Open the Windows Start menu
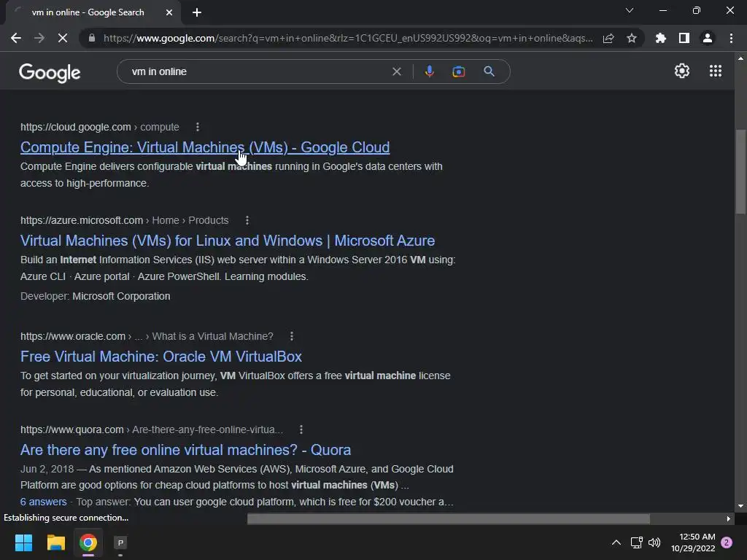This screenshot has height=560, width=747. coord(23,542)
